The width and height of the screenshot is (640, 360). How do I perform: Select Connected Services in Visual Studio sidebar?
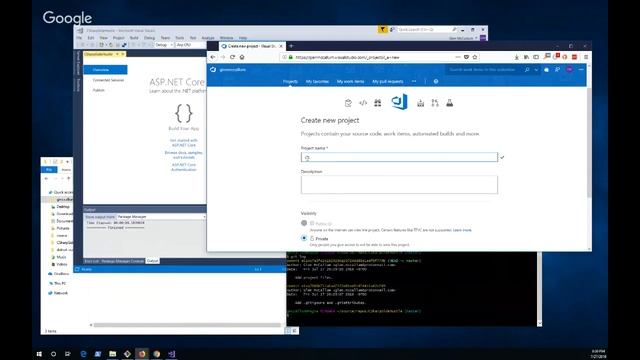108,80
